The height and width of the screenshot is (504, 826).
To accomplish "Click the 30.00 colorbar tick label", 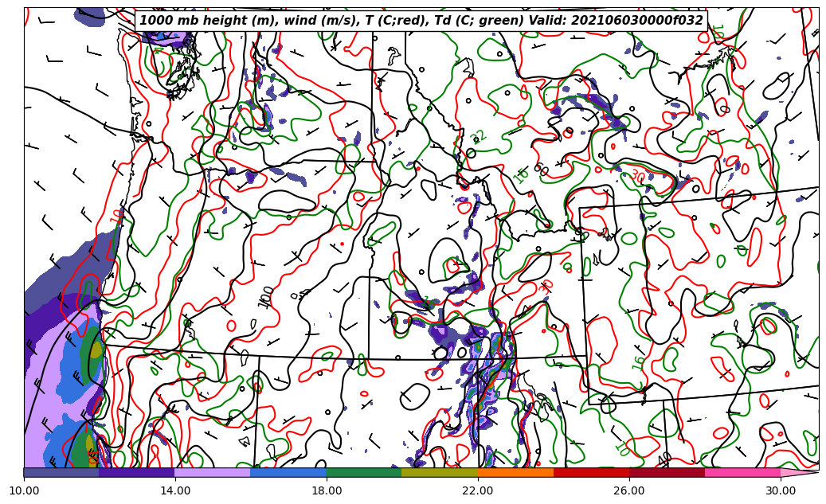I will pyautogui.click(x=781, y=490).
